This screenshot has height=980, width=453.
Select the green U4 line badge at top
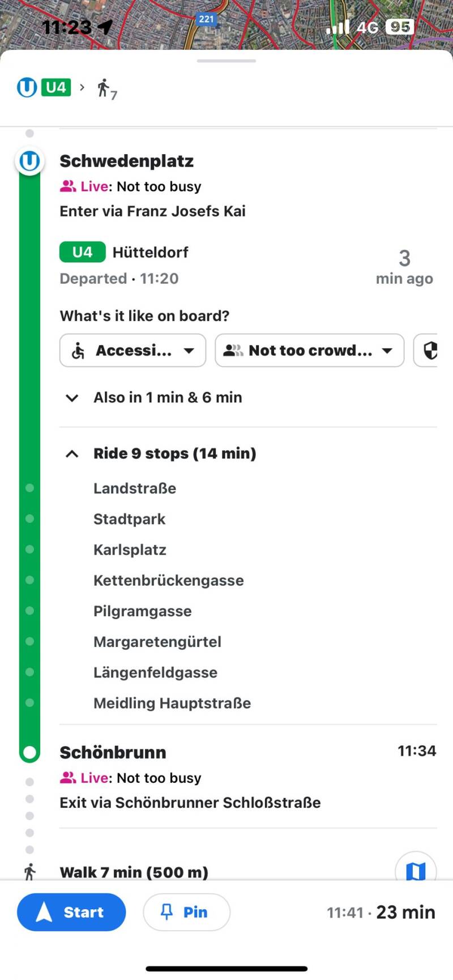coord(56,88)
